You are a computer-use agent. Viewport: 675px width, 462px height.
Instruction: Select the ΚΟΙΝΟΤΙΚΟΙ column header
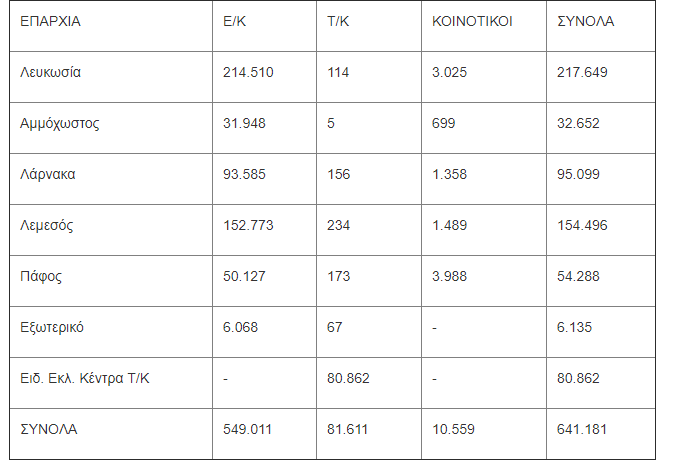472,21
